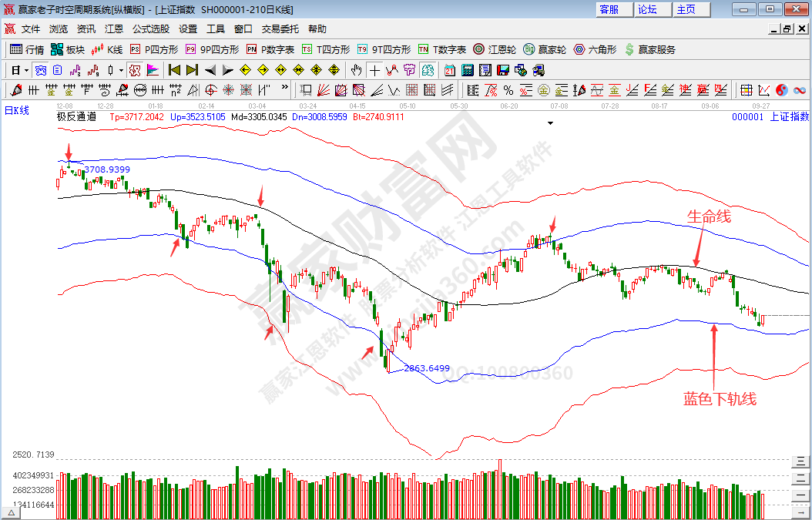The height and width of the screenshot is (520, 812).
Task: Click the percent sign drawing tool
Action: 508,90
